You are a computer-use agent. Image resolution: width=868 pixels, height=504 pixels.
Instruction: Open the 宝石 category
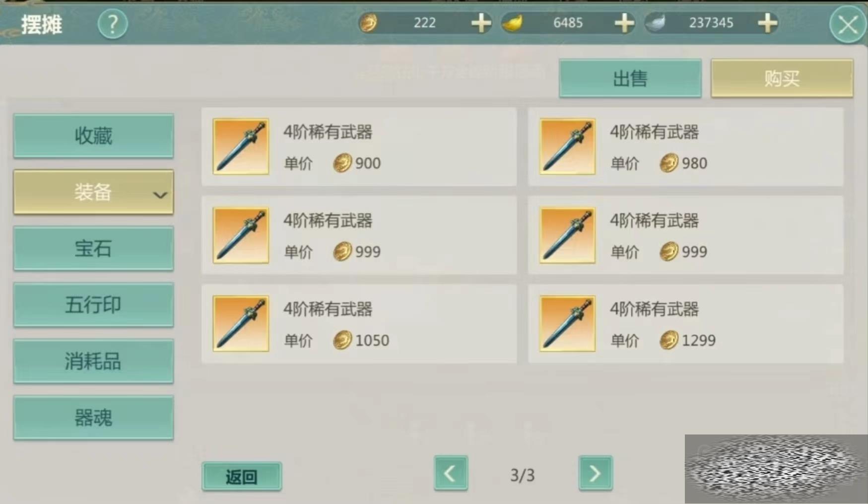pos(93,249)
